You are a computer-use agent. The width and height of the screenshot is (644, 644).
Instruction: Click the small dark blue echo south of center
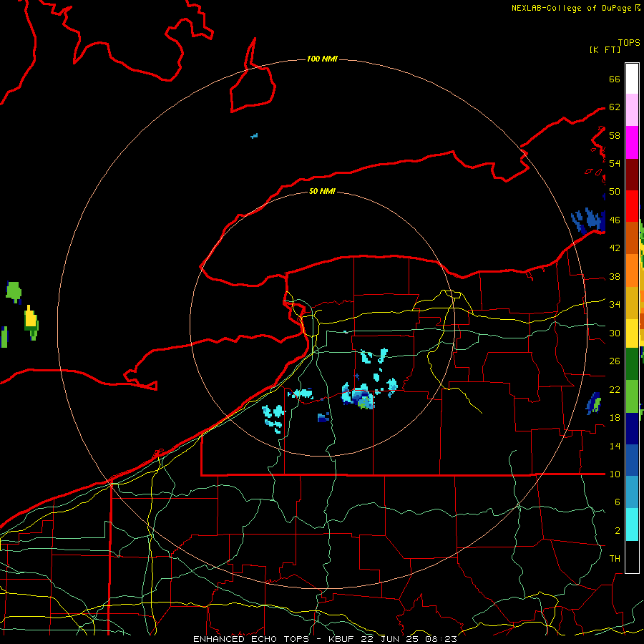[x=323, y=417]
